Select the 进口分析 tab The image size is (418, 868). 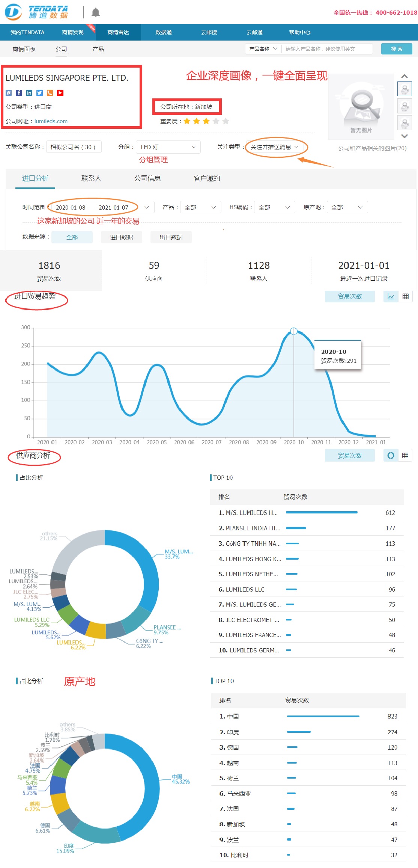pos(35,178)
